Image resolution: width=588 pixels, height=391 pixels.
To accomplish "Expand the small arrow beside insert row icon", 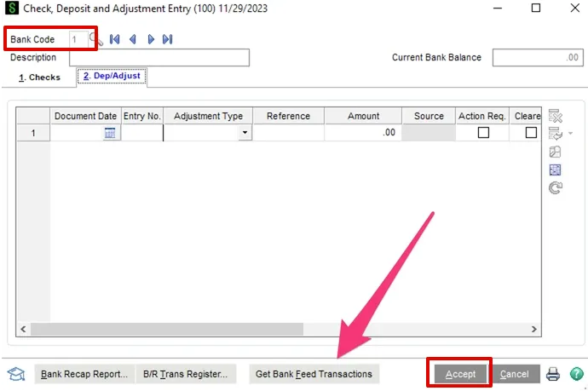I will 570,134.
